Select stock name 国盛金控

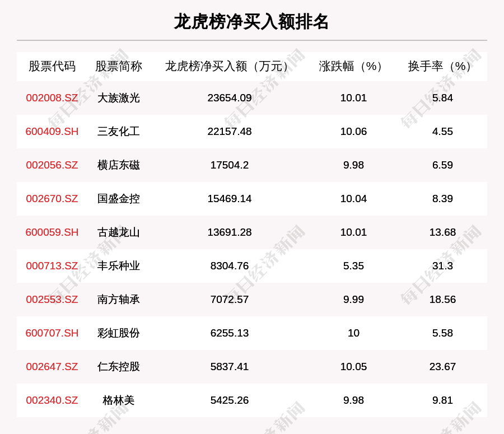[x=119, y=199]
